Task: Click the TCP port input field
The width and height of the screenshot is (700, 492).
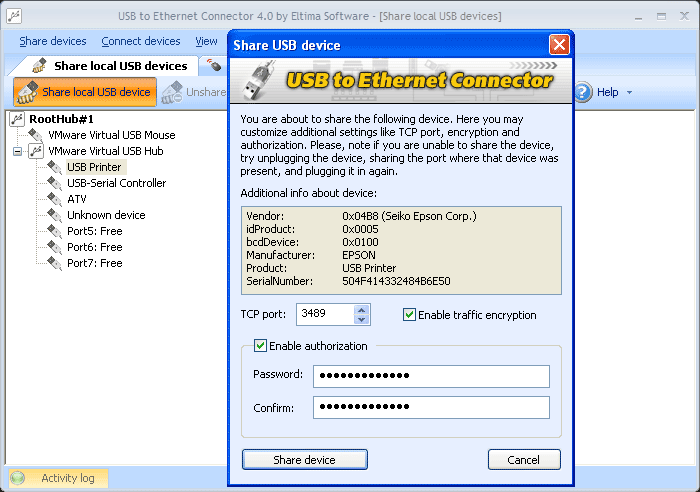Action: [325, 314]
